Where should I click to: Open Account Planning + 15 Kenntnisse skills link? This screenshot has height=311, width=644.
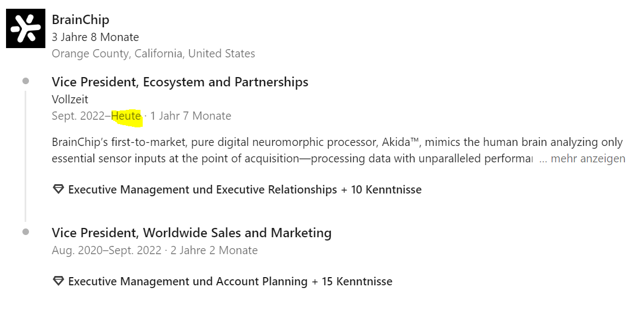(x=230, y=281)
